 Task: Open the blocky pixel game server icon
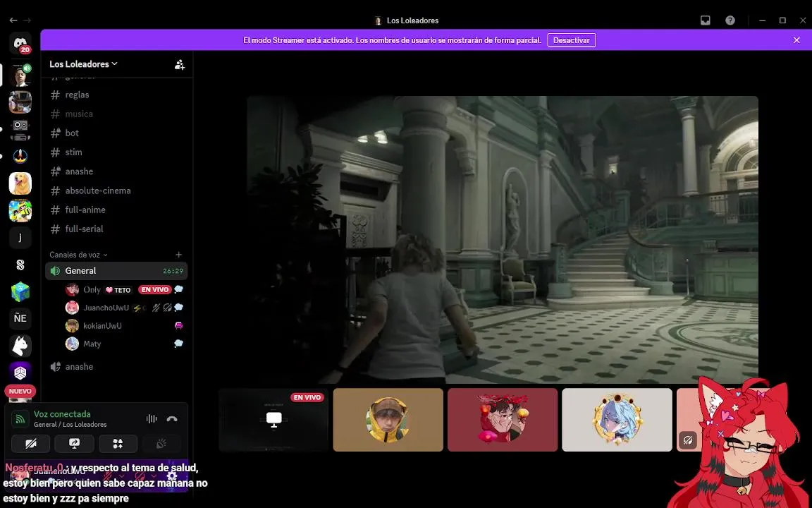(20, 211)
